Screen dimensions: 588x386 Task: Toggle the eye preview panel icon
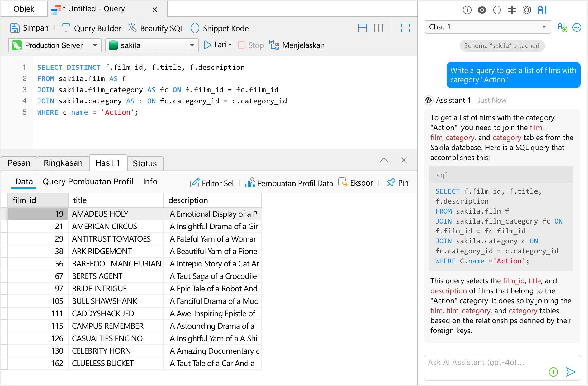click(482, 10)
